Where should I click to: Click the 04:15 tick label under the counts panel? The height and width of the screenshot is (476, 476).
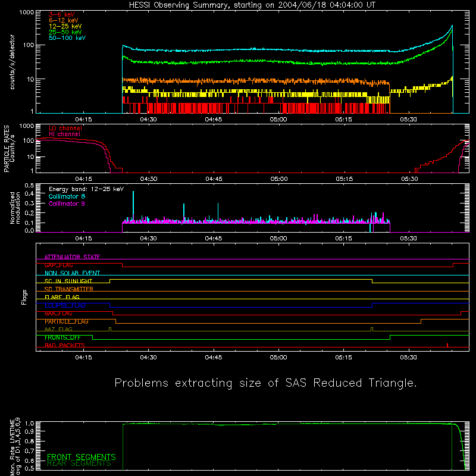83,120
